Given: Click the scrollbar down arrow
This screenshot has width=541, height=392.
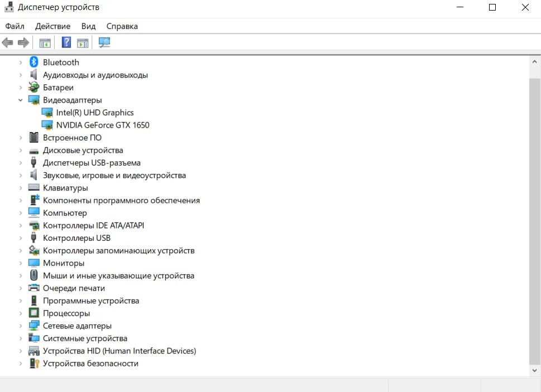Looking at the screenshot, I should [x=534, y=370].
